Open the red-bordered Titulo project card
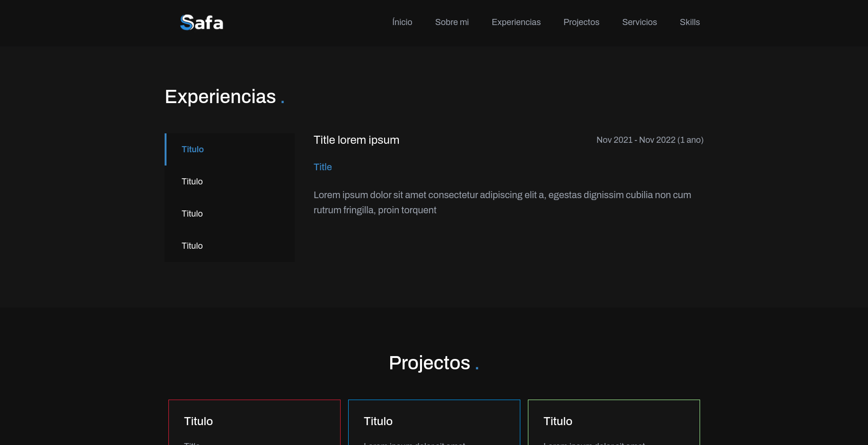 (254, 421)
